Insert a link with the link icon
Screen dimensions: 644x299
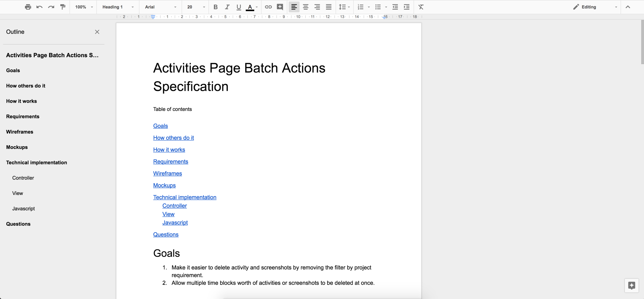[268, 7]
